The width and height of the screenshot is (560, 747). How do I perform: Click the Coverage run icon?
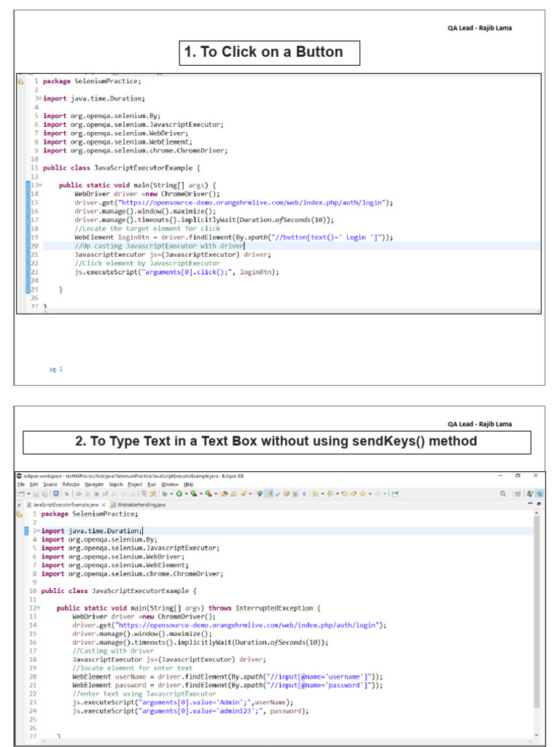click(193, 494)
